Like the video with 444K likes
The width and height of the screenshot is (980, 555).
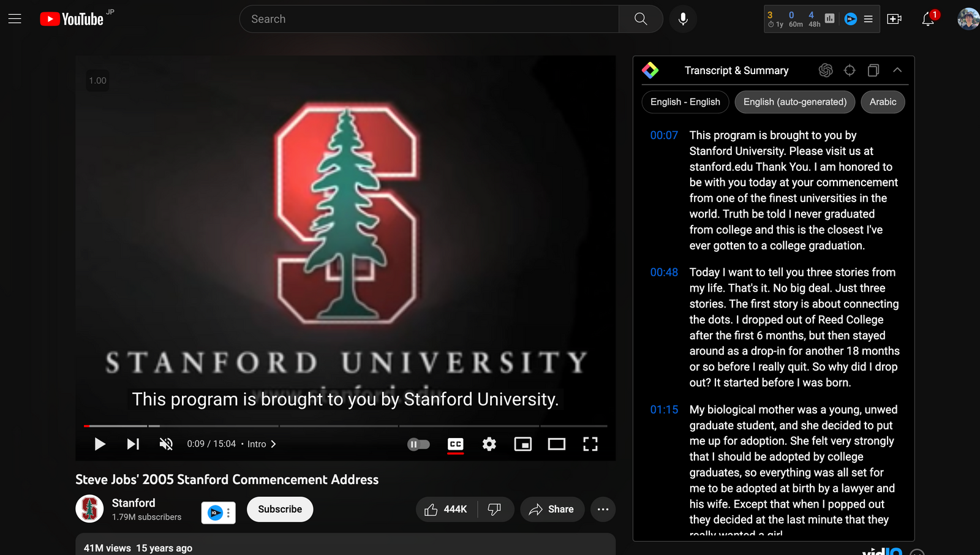(446, 509)
